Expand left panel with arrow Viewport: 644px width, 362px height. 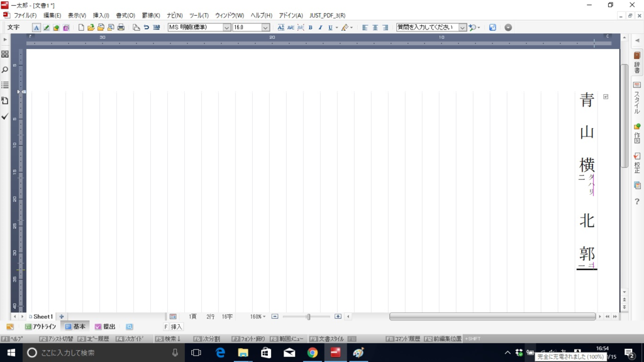click(x=5, y=40)
